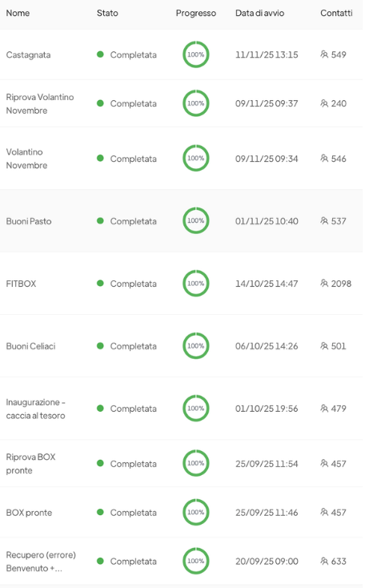
Task: Open the Inaugurazione - caccia al tesoro campaign
Action: pyautogui.click(x=35, y=409)
